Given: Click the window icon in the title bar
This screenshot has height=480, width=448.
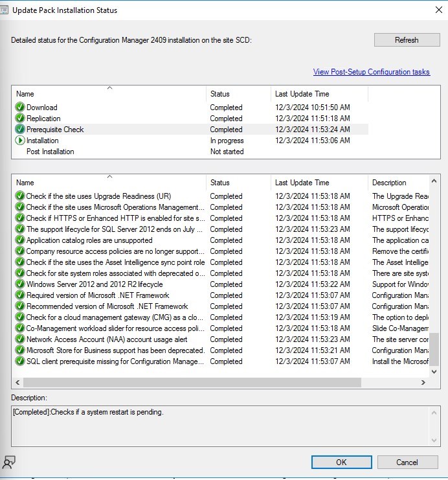Looking at the screenshot, I should (x=4, y=10).
